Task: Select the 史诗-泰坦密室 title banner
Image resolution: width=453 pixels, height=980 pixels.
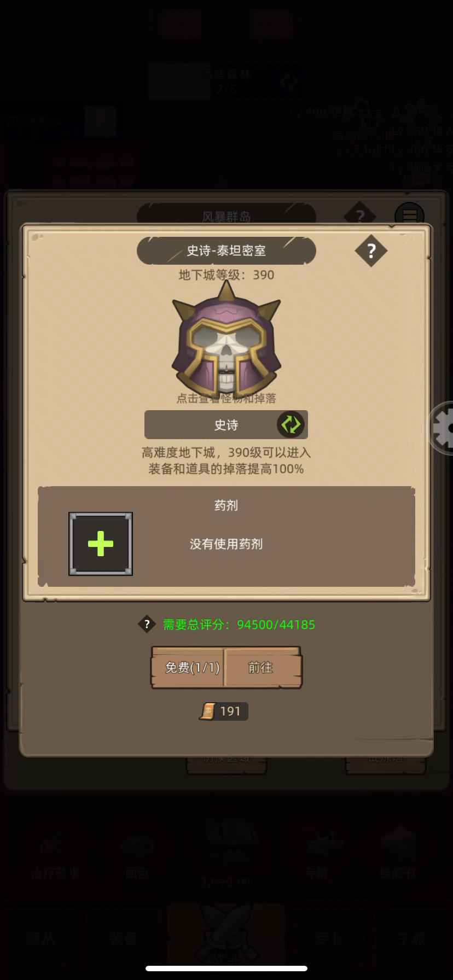Action: tap(226, 250)
